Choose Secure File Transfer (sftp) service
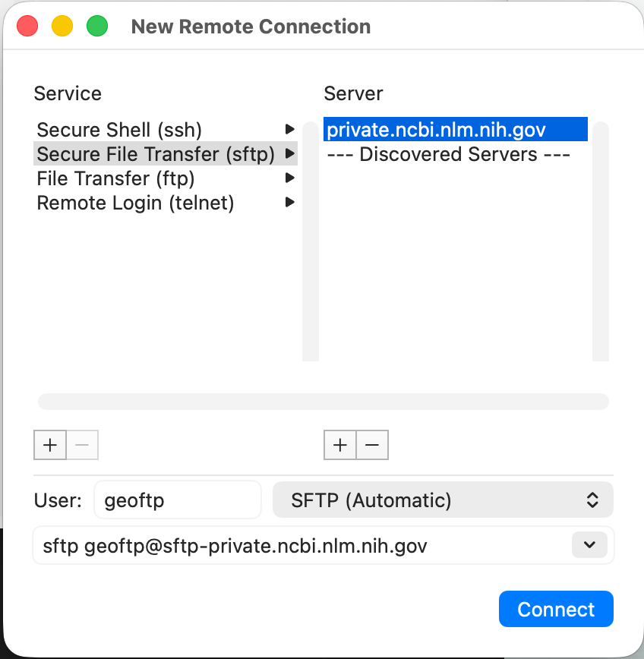This screenshot has height=659, width=644. click(156, 154)
